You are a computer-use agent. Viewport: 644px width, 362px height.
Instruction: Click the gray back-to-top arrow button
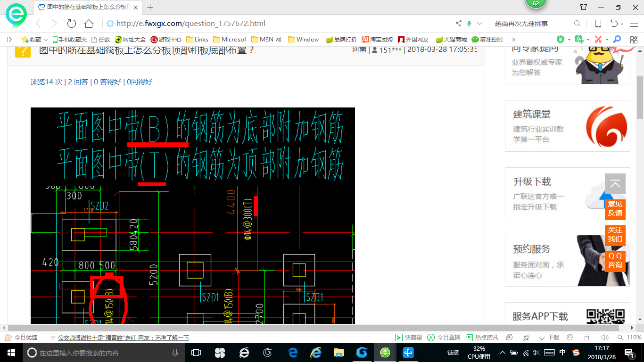[615, 184]
